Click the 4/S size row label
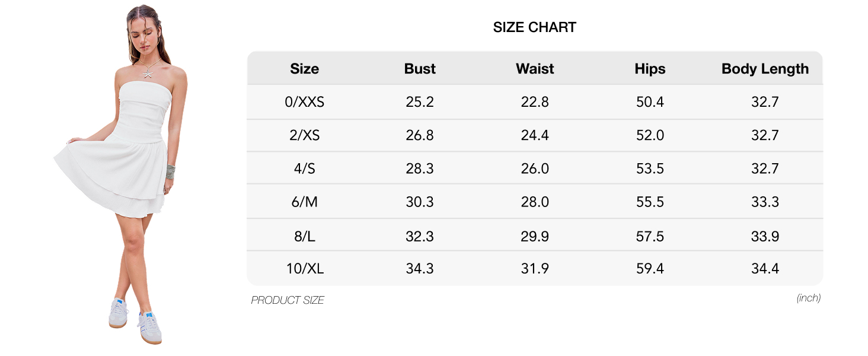 tap(304, 169)
